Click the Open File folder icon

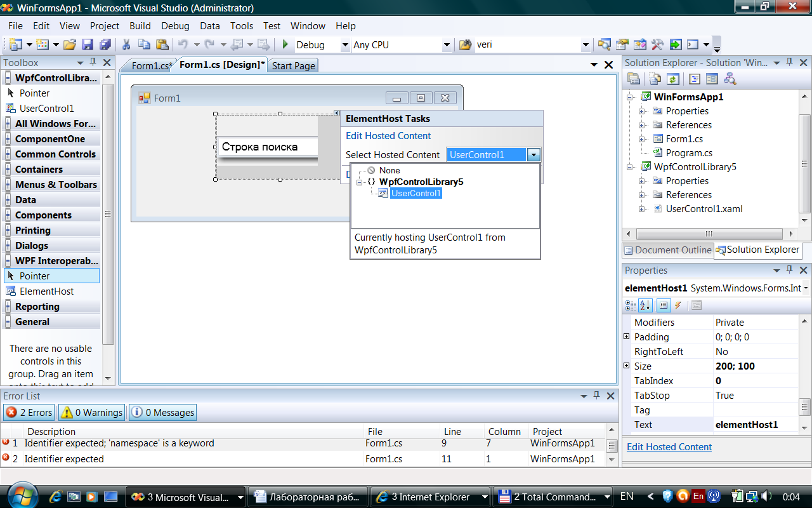tap(70, 44)
